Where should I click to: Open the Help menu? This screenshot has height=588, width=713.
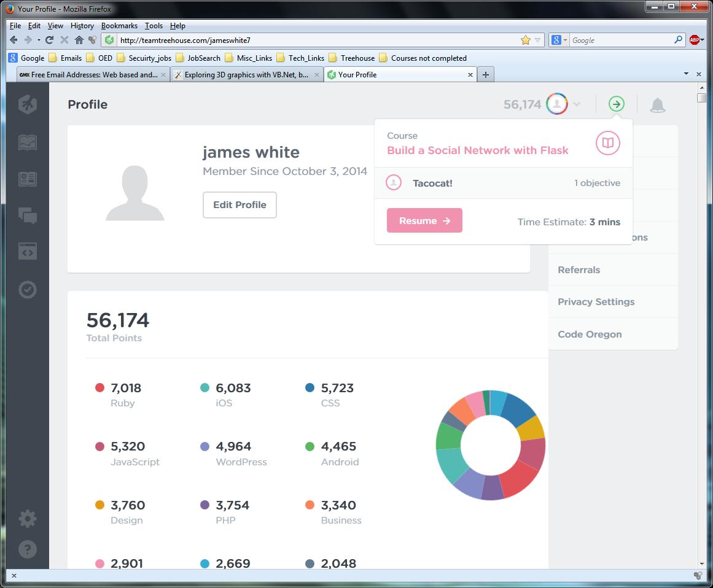pyautogui.click(x=177, y=25)
